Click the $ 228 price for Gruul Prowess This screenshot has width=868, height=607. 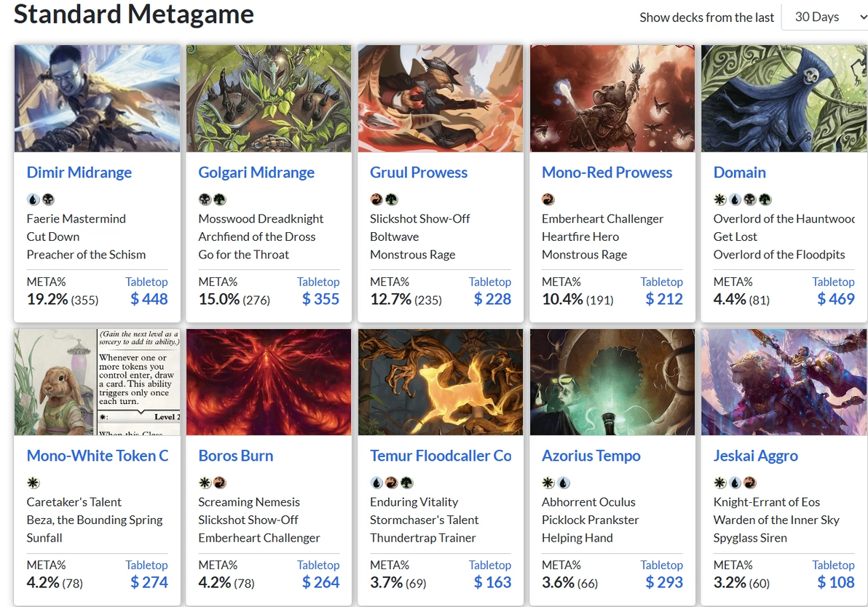pos(492,298)
